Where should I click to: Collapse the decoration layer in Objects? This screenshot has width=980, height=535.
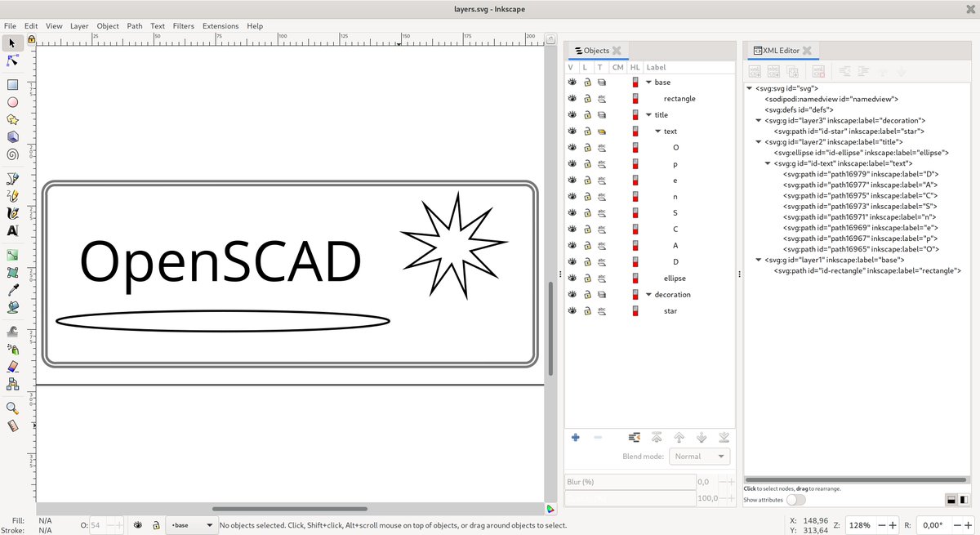click(x=648, y=295)
